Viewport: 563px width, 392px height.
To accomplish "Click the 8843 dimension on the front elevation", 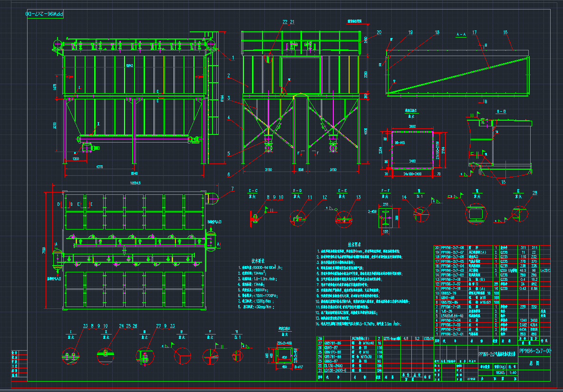I will (x=130, y=66).
